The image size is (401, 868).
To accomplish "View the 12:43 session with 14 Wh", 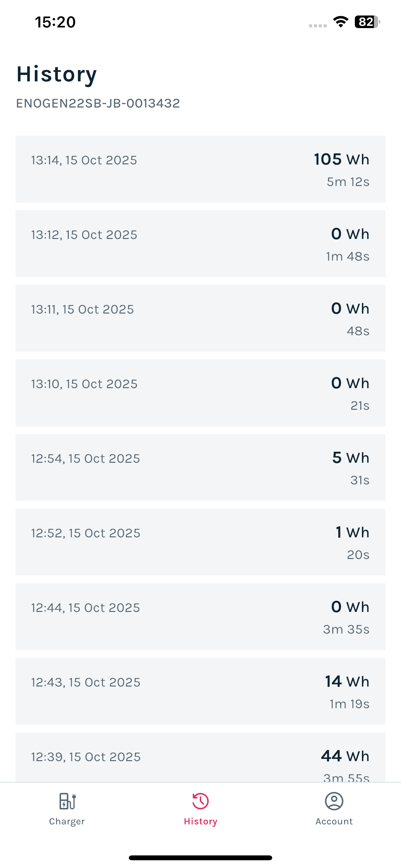I will (x=200, y=691).
